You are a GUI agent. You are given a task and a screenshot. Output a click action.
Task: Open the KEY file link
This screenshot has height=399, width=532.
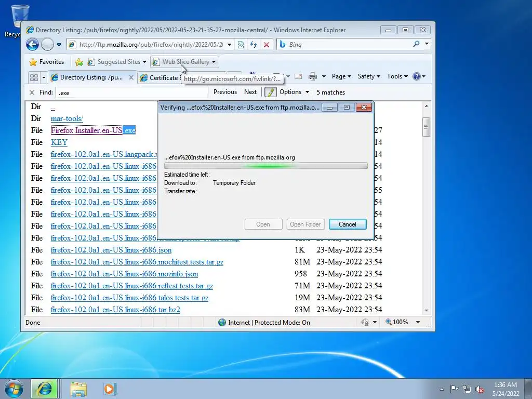point(59,142)
